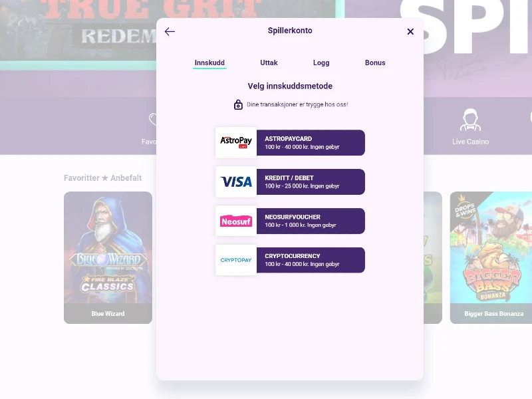The height and width of the screenshot is (399, 532).
Task: Click the Neosurf logo icon
Action: pyautogui.click(x=236, y=221)
